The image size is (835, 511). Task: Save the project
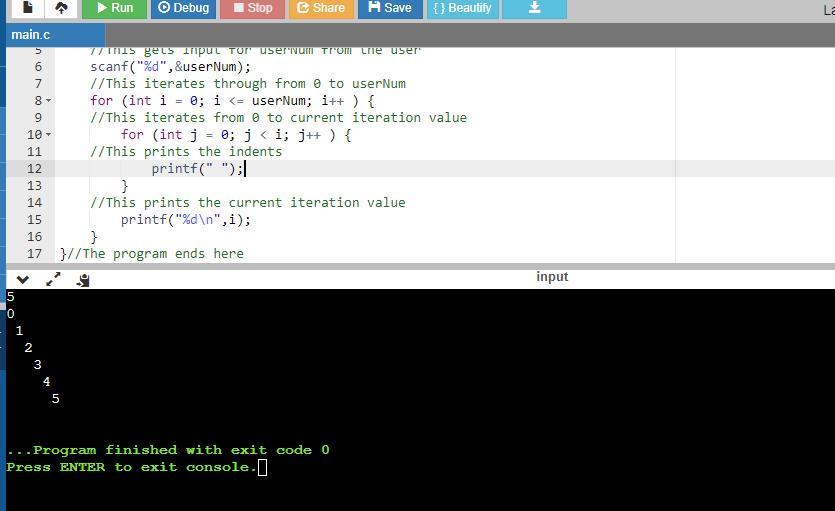tap(390, 8)
